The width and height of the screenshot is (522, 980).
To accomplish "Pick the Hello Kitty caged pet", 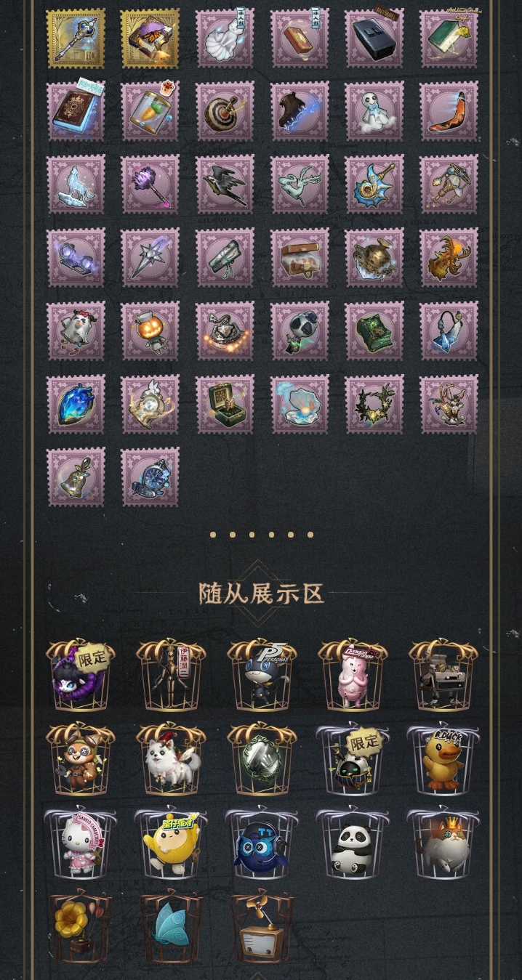I will pos(80,843).
